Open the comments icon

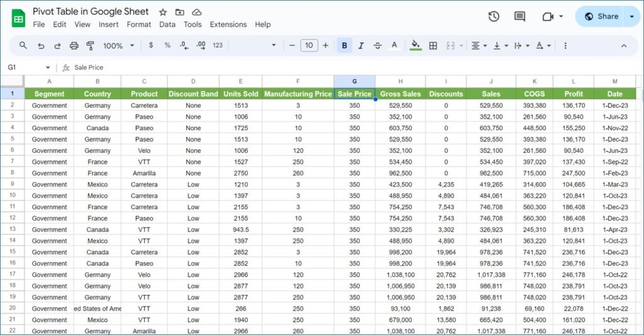point(519,16)
